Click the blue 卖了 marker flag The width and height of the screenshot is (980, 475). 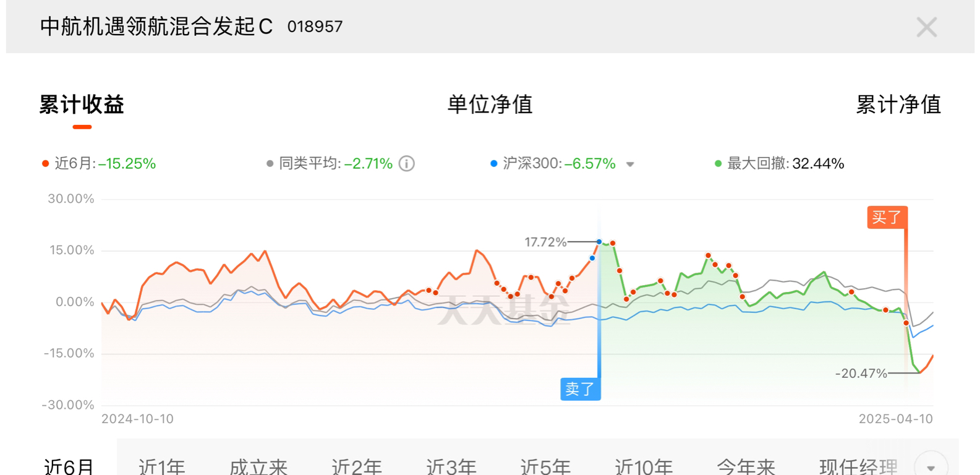pos(580,389)
